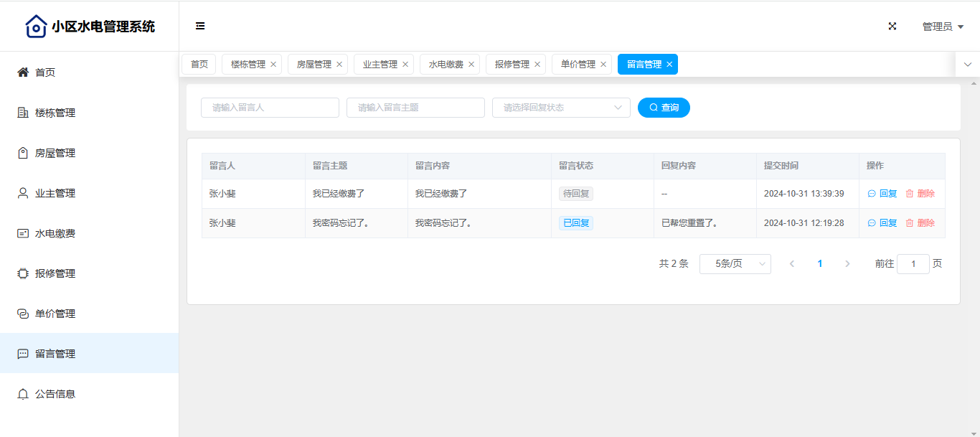
Task: Go to 房屋管理 in the sidebar
Action: click(x=55, y=153)
